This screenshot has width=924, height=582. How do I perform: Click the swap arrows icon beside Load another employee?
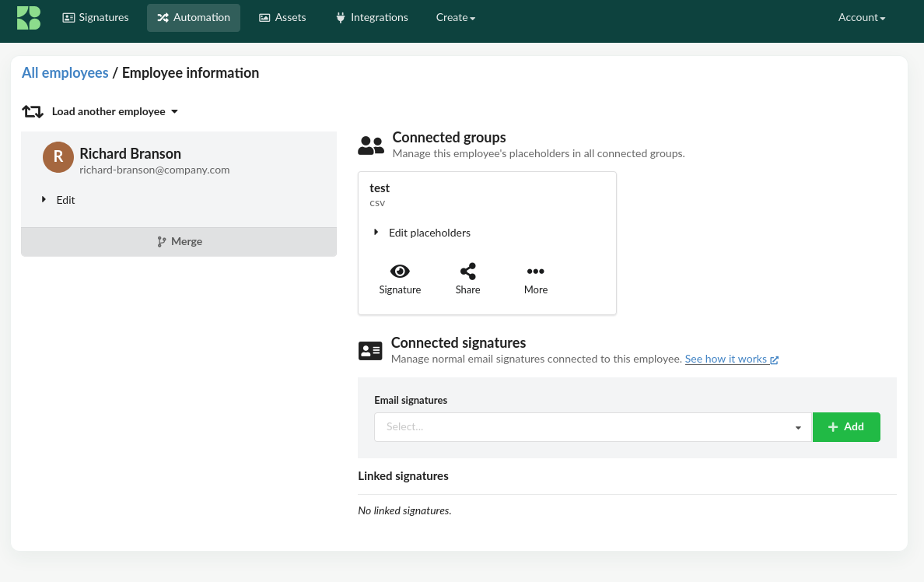(33, 112)
